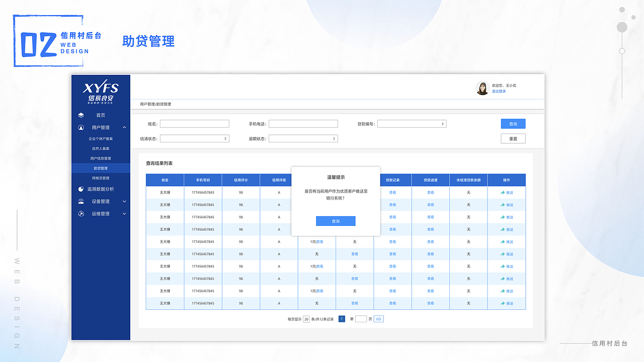
Task: Click 查看 under 贷款记录 in the first row
Action: (392, 193)
